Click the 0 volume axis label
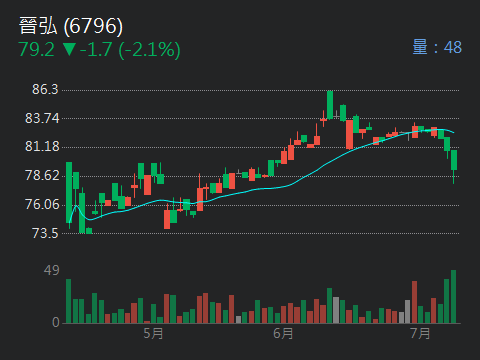The image size is (480, 360). point(56,322)
